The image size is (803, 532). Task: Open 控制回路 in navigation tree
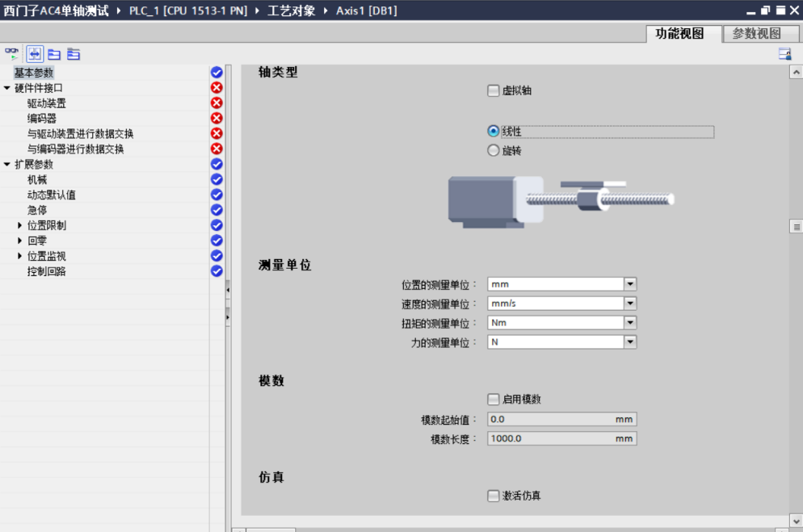(x=47, y=272)
